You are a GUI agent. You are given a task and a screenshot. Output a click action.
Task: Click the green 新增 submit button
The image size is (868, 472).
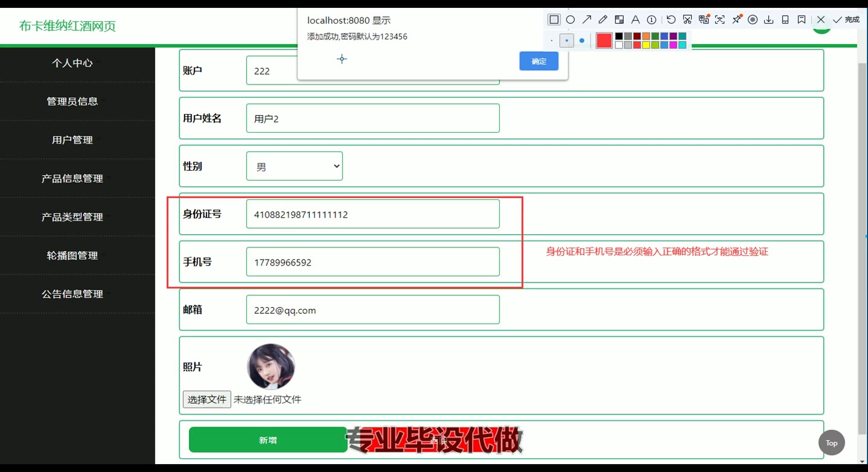pos(268,440)
